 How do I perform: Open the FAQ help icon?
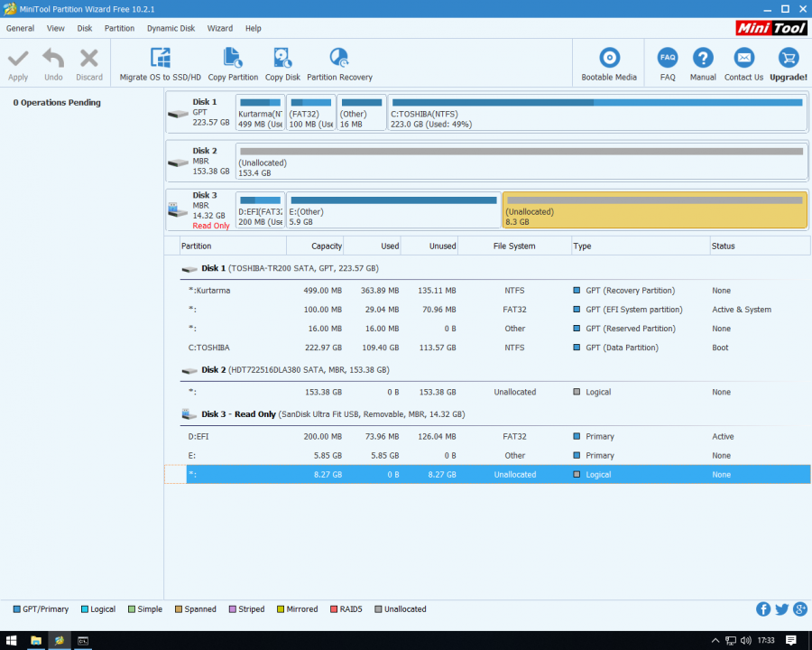point(668,60)
